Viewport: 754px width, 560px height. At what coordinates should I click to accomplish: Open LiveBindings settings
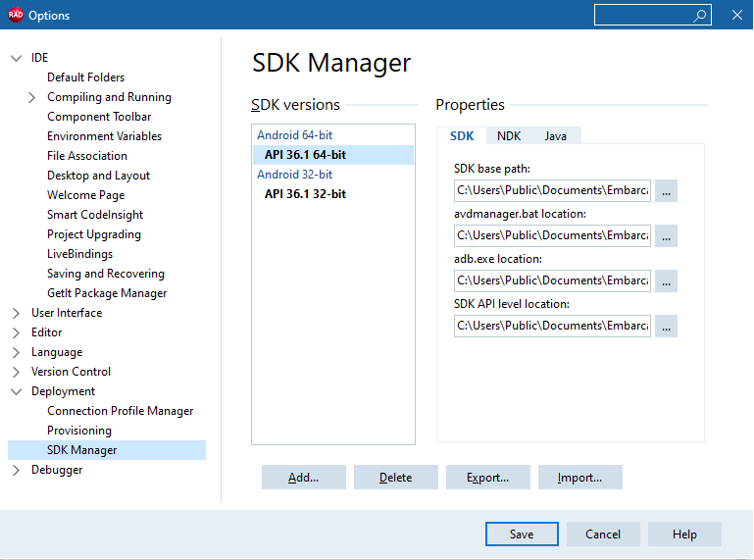(x=79, y=254)
